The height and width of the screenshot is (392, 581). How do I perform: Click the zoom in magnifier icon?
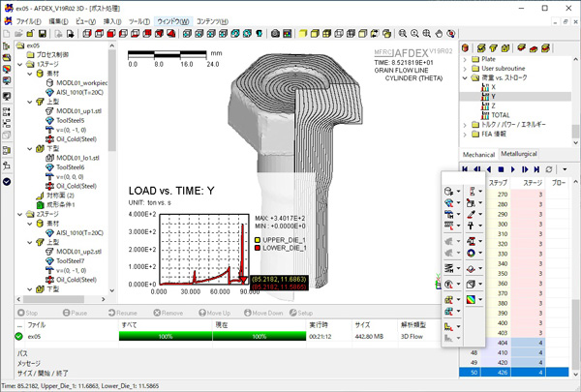414,34
